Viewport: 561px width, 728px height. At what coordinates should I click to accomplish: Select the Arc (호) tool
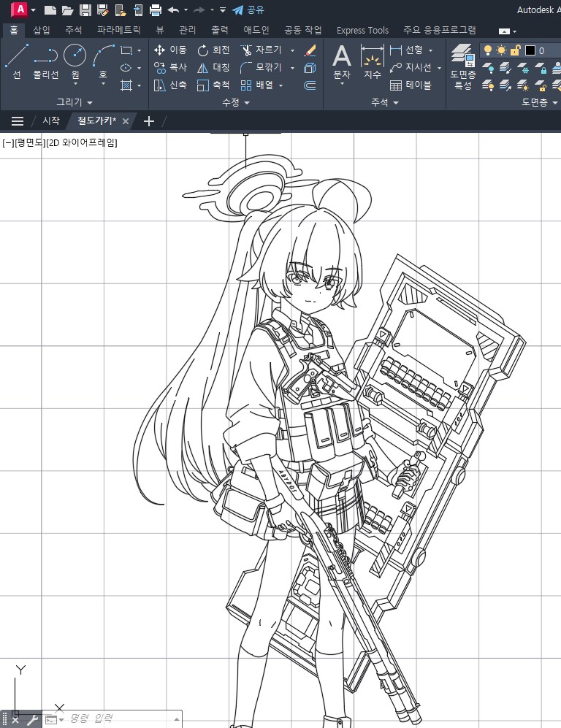(103, 61)
